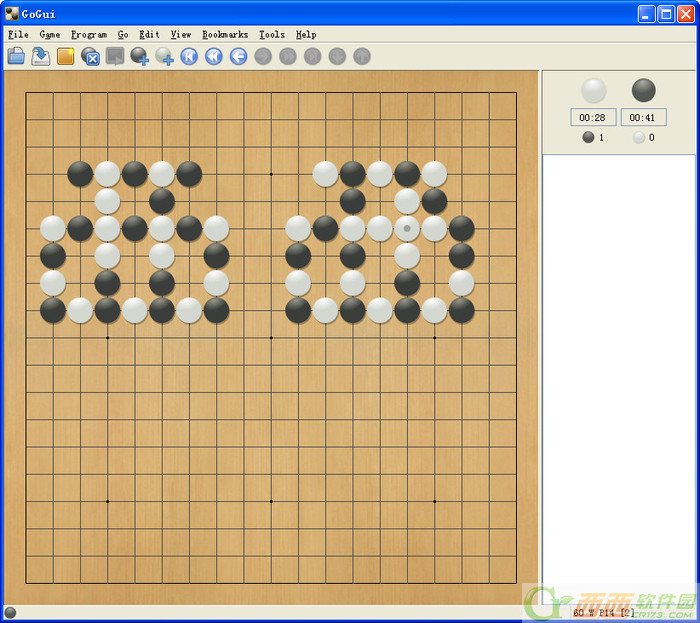Click the Pass move toolbar icon

point(90,56)
